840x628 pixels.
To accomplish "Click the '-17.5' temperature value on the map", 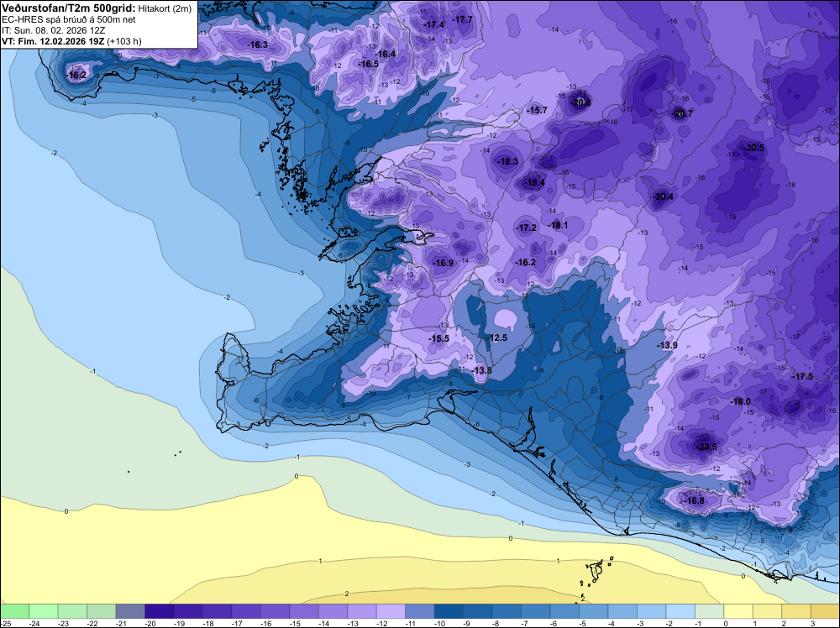I will click(x=802, y=376).
